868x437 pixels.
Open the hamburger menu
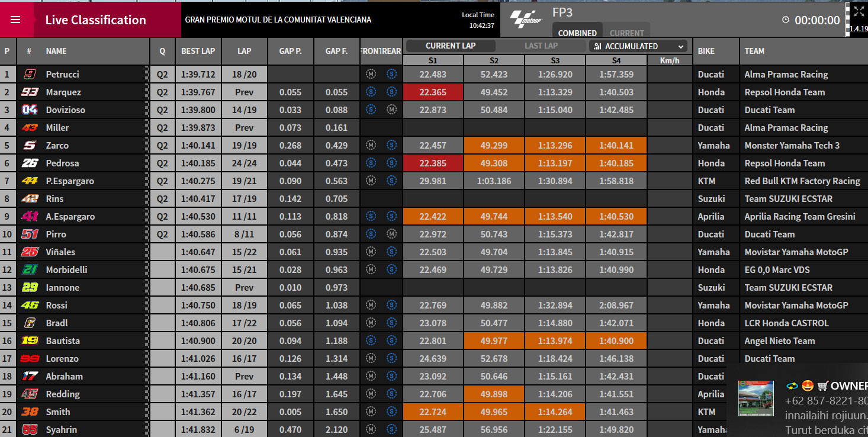coord(15,20)
